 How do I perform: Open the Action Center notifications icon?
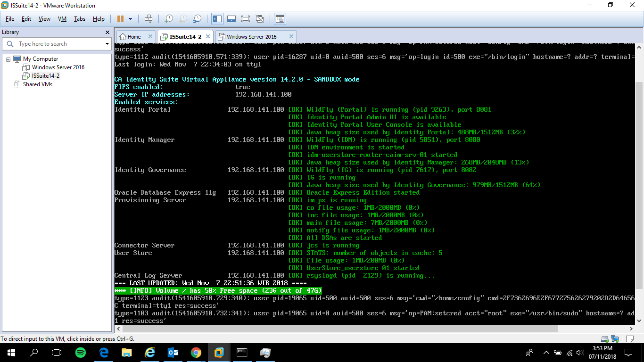(628, 352)
